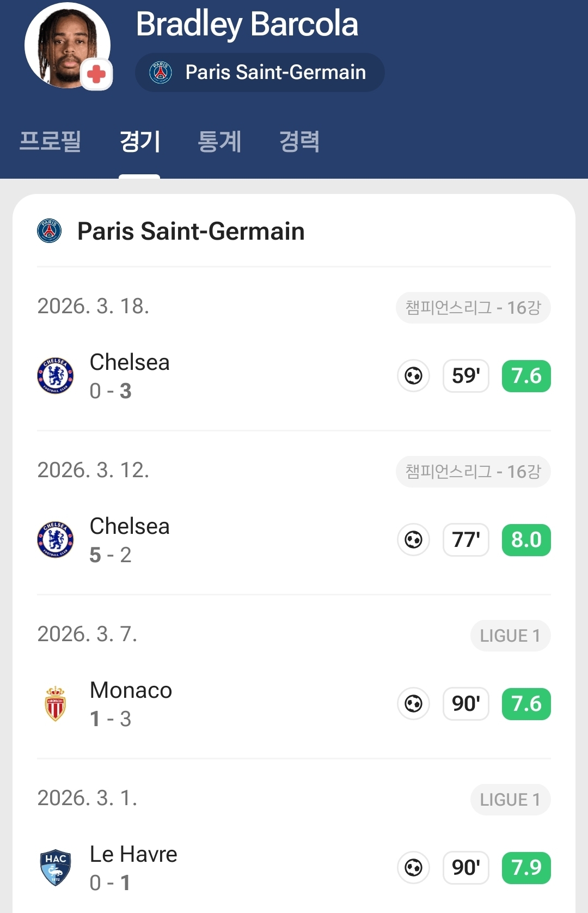Screen dimensions: 588x913
Task: Open the Paris Saint-Germain card heading
Action: (191, 231)
